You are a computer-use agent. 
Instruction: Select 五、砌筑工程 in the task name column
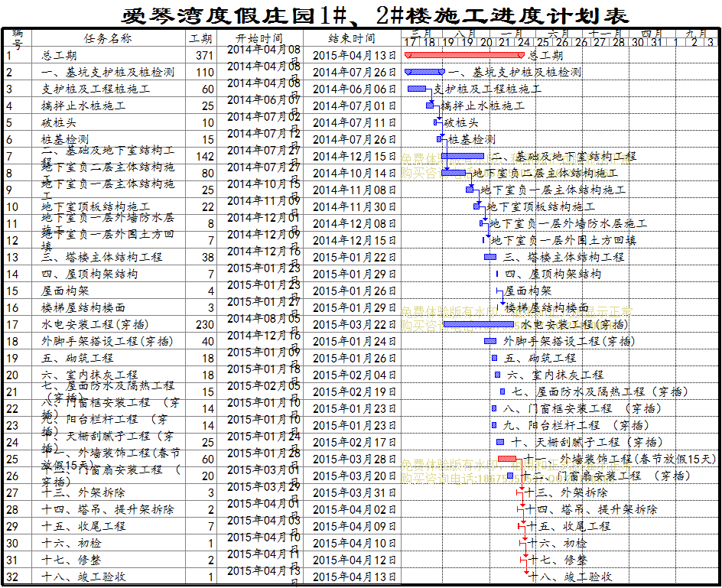tap(77, 359)
